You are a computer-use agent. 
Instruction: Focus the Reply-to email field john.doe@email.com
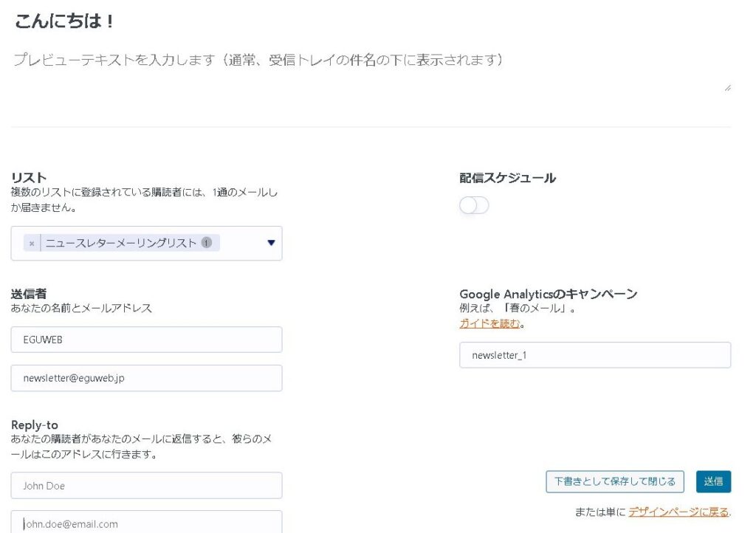coord(146,523)
